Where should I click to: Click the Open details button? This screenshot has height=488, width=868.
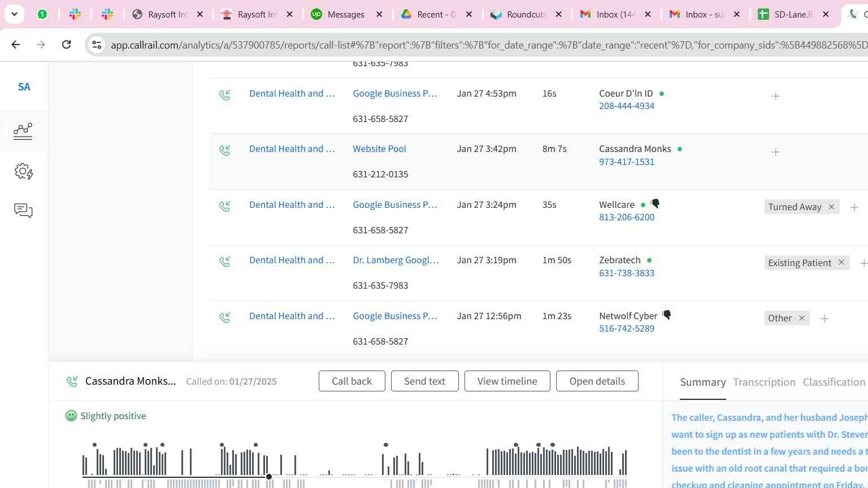click(x=597, y=381)
